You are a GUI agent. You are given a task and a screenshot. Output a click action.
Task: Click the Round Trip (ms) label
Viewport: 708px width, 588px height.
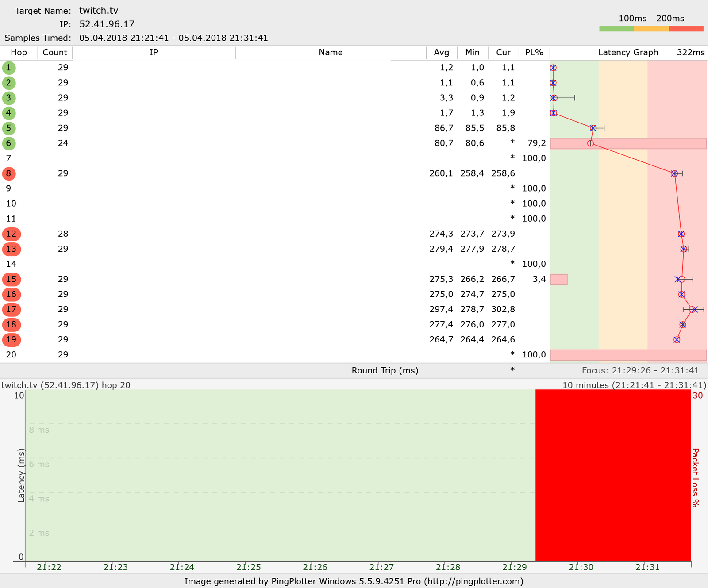[385, 371]
